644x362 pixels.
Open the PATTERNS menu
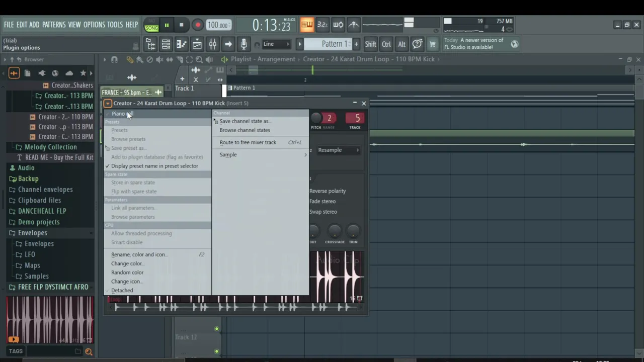click(x=54, y=25)
